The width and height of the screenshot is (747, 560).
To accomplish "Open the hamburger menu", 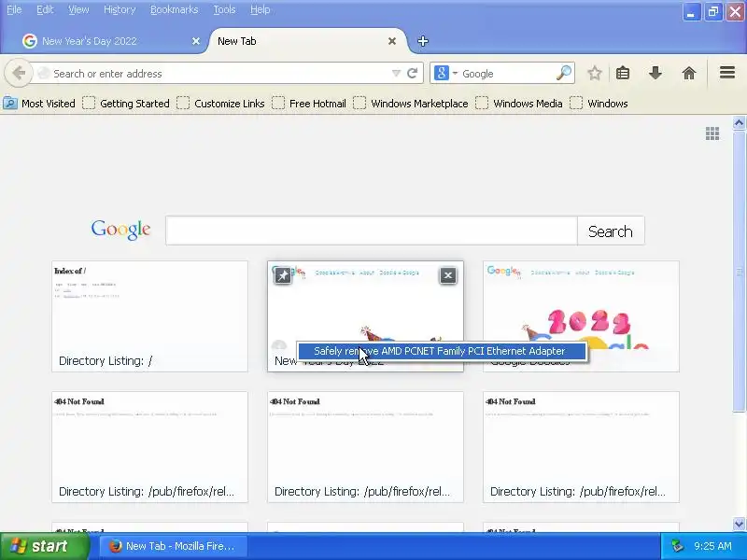I will pos(727,73).
